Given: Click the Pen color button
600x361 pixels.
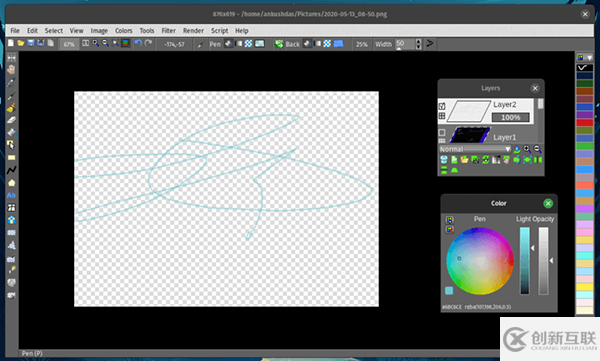Looking at the screenshot, I should (x=215, y=44).
